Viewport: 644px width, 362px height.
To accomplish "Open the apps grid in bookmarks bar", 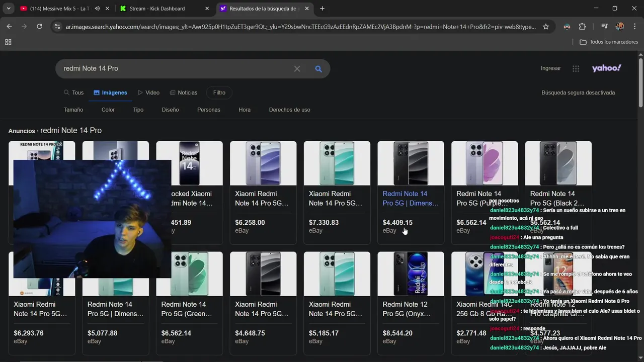I will [x=8, y=42].
